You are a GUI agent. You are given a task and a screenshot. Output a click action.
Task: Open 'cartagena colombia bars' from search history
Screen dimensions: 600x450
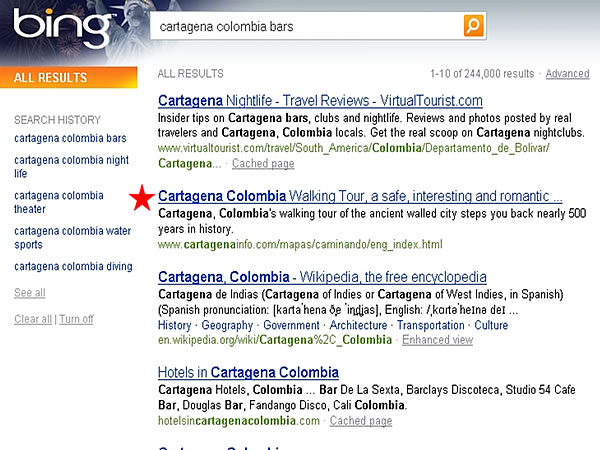(x=70, y=138)
